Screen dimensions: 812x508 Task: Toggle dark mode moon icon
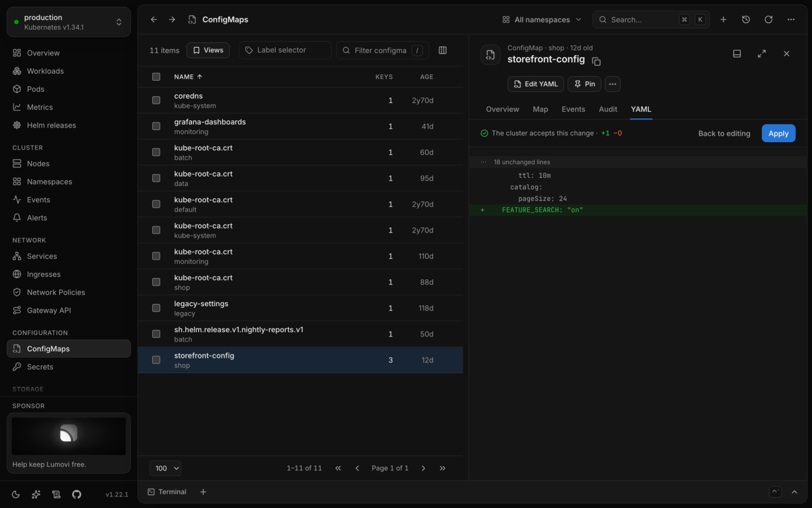(16, 494)
